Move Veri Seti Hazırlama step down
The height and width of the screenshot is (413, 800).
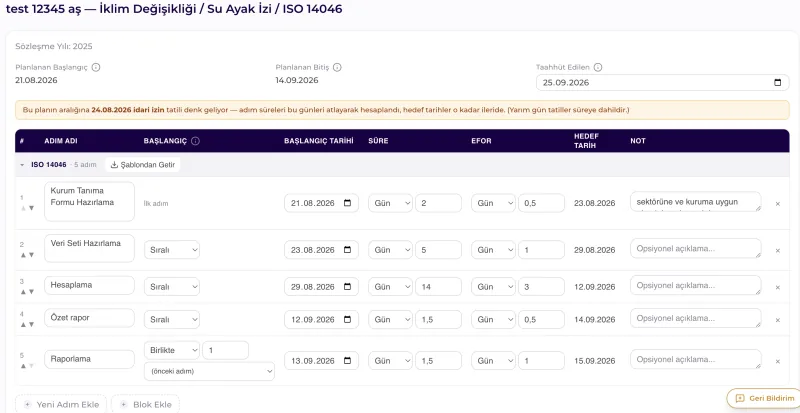pos(32,255)
